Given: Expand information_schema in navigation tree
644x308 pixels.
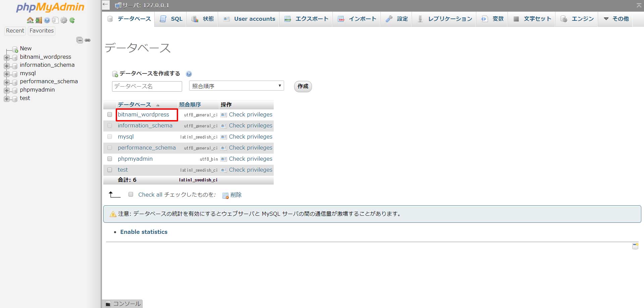Looking at the screenshot, I should (x=6, y=66).
